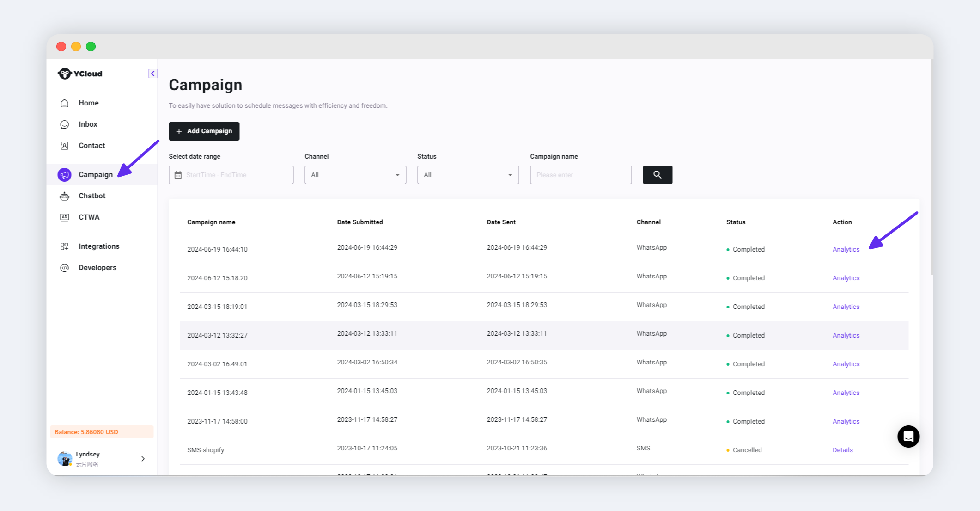The image size is (980, 511).
Task: Click the CTWA ad icon
Action: (65, 217)
